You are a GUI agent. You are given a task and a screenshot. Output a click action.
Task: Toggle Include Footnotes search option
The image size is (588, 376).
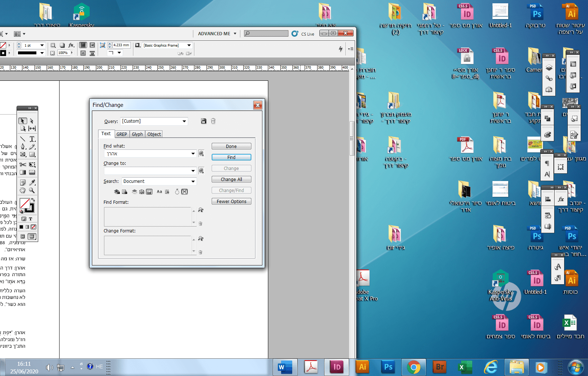coord(149,192)
